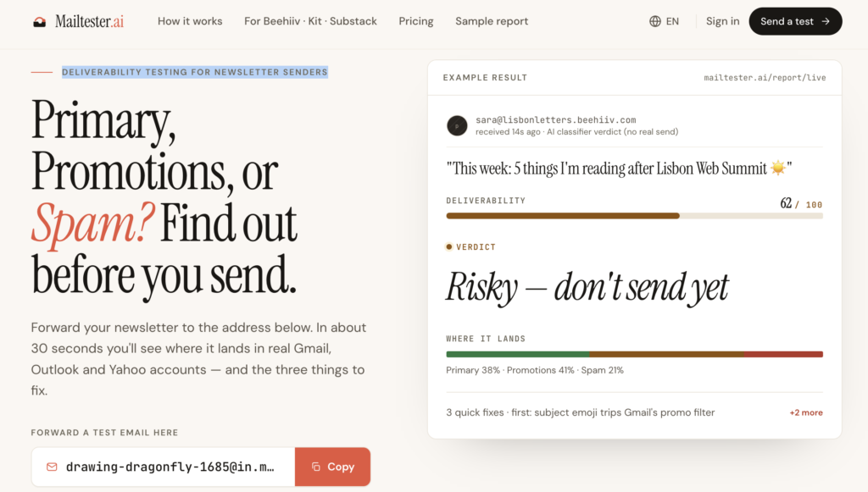Click the "Primary 38% · Promotions 41% · Spam 21%" text
Viewport: 868px width, 492px height.
tap(535, 370)
